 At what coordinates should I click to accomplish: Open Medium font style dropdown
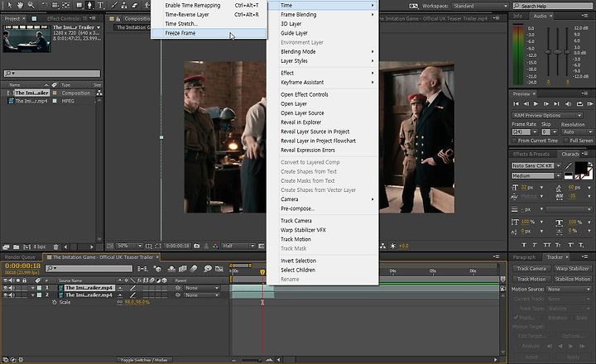click(536, 175)
